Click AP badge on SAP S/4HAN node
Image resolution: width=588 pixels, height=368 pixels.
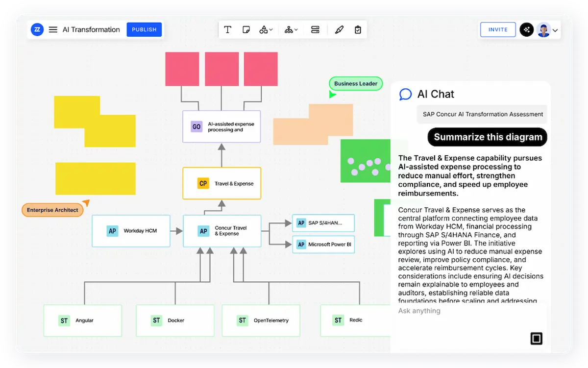[x=301, y=223]
